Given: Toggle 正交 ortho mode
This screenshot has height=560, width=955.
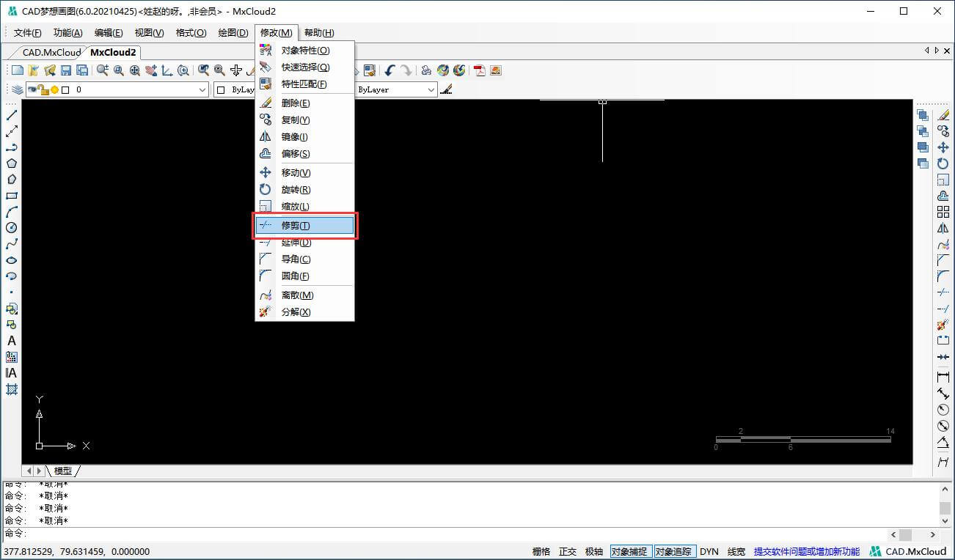Looking at the screenshot, I should click(x=568, y=551).
